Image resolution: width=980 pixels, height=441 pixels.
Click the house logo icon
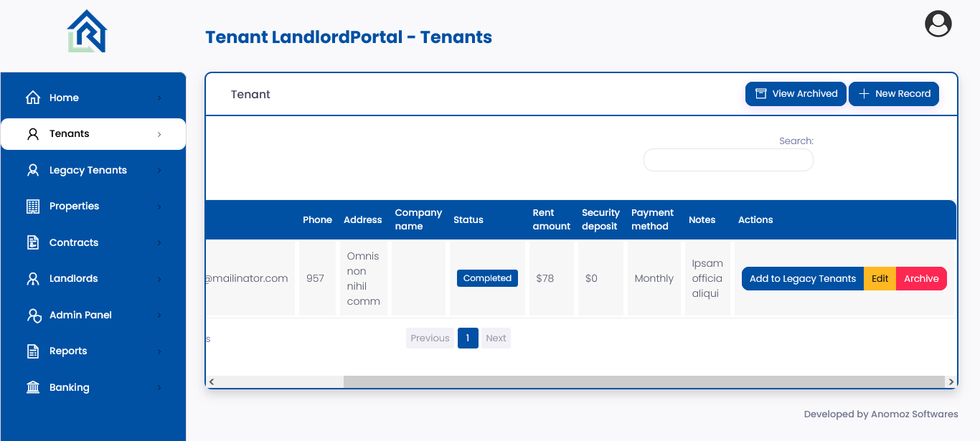point(87,32)
